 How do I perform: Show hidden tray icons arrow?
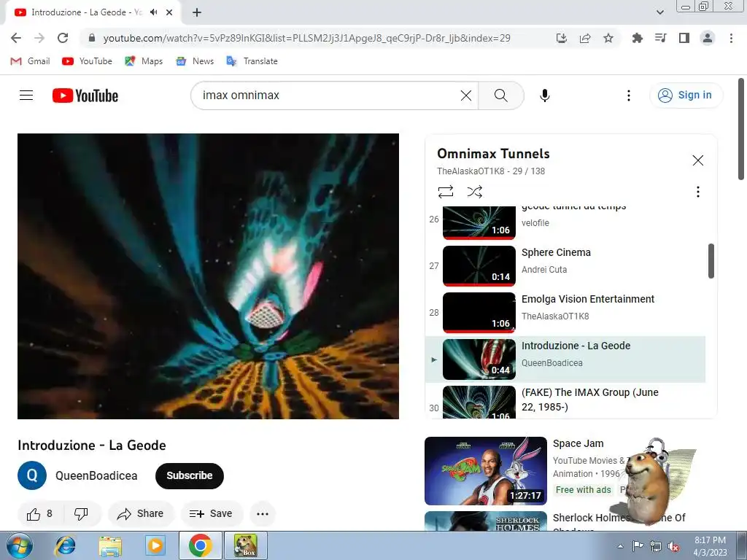(x=620, y=546)
